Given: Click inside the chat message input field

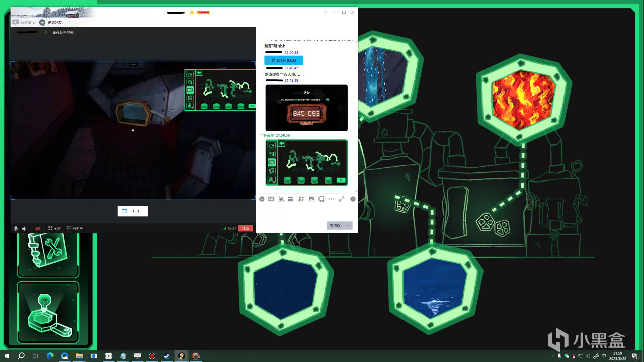Looking at the screenshot, I should coord(306,212).
